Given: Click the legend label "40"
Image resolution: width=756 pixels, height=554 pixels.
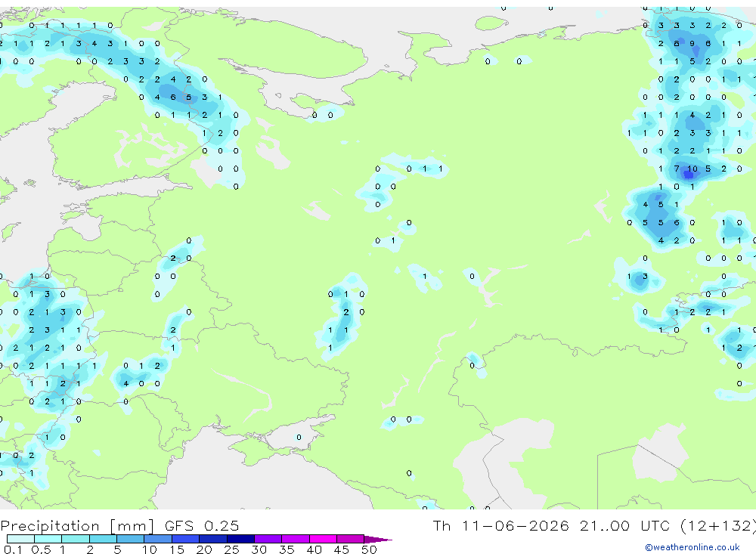Looking at the screenshot, I should coord(314,549).
